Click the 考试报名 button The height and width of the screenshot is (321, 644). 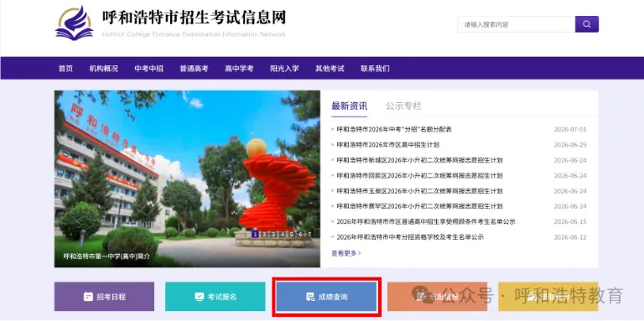tap(216, 297)
